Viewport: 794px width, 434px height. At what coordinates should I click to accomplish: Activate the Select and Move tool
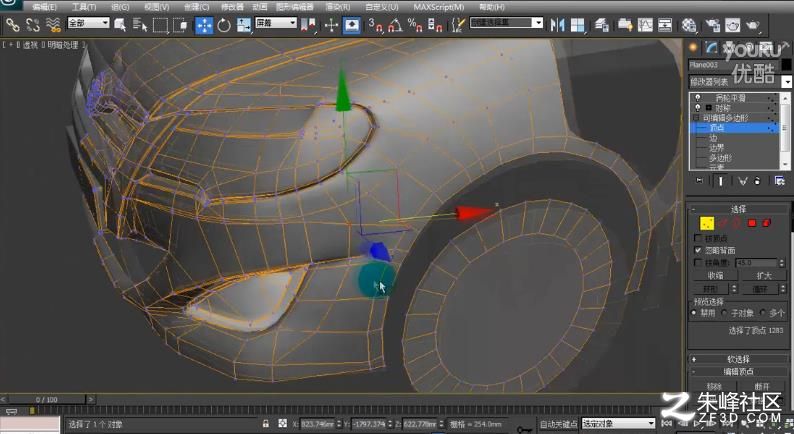click(204, 25)
